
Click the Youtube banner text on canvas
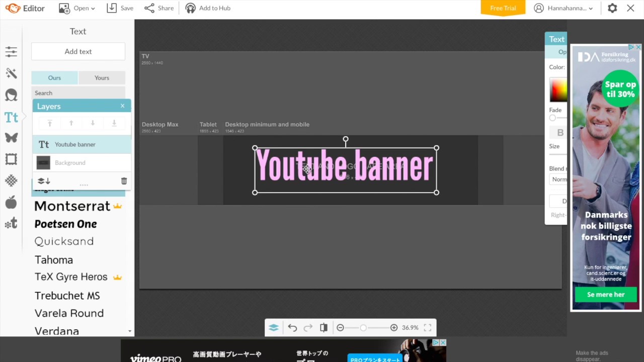pos(345,165)
